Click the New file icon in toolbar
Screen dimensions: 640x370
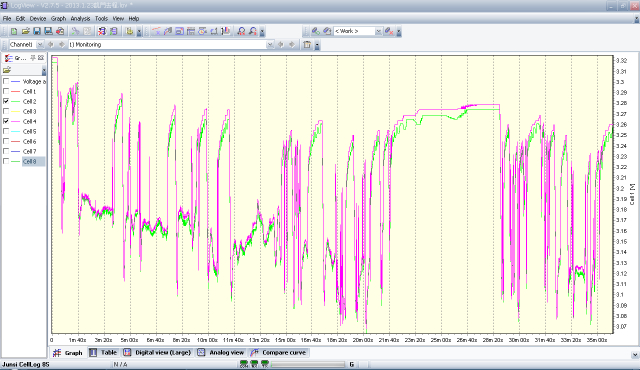click(x=14, y=31)
